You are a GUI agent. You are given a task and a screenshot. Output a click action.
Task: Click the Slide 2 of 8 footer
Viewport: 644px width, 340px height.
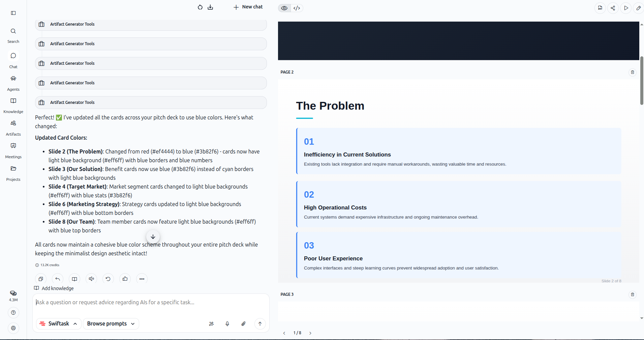[611, 281]
